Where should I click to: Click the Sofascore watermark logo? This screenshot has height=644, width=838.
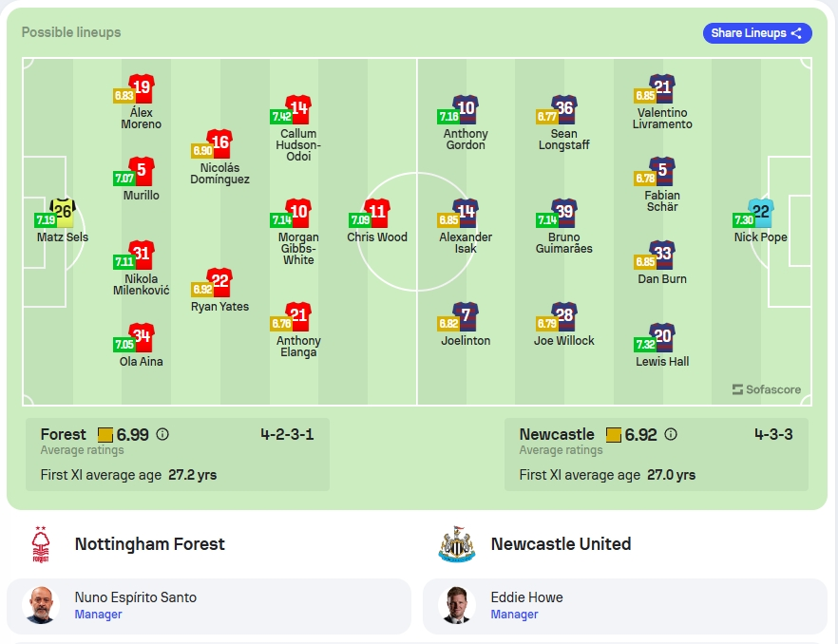767,389
